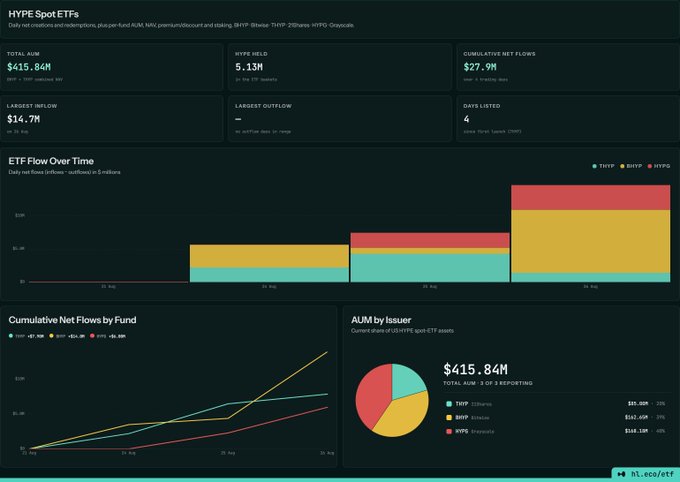Click the large yellow BHYP segment of 26 Aug bar
The image size is (680, 482).
coord(591,241)
